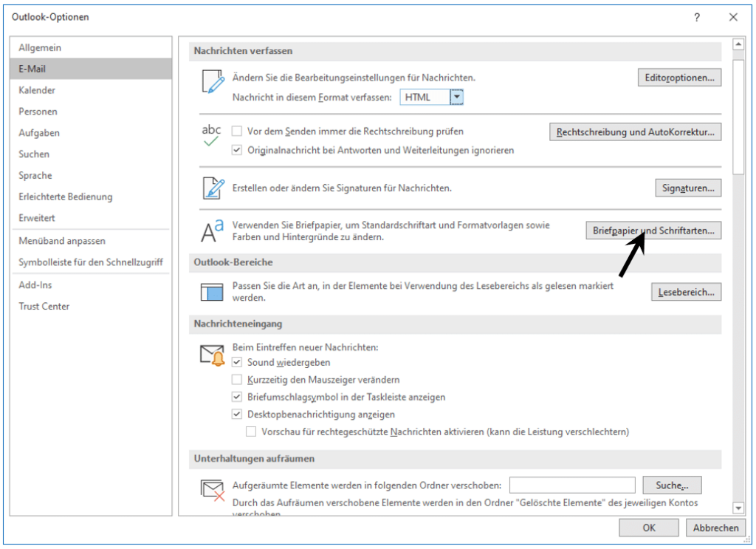Click the vertical scrollbar thumb
This screenshot has height=549, width=756.
738,117
